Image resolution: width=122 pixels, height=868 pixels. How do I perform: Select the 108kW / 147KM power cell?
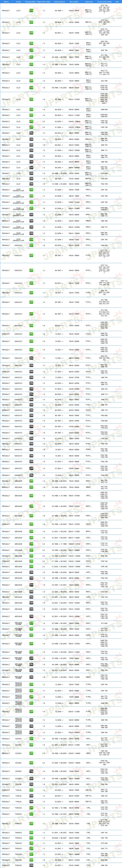[x=74, y=544]
